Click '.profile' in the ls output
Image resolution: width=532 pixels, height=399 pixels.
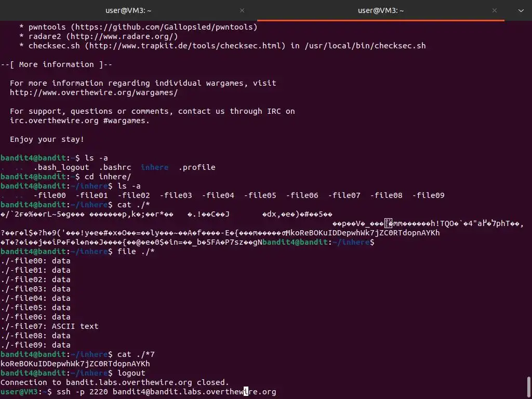pos(197,167)
